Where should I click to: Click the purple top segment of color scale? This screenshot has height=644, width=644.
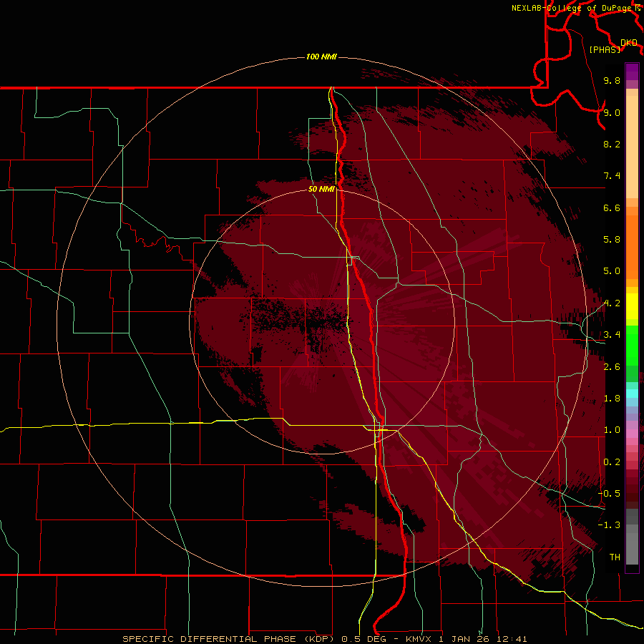(x=632, y=72)
